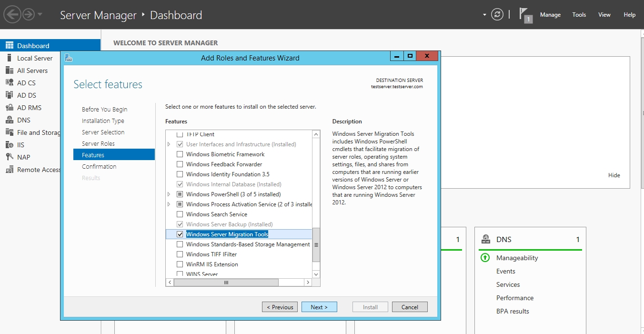Open the Manage menu
644x334 pixels.
(x=550, y=15)
